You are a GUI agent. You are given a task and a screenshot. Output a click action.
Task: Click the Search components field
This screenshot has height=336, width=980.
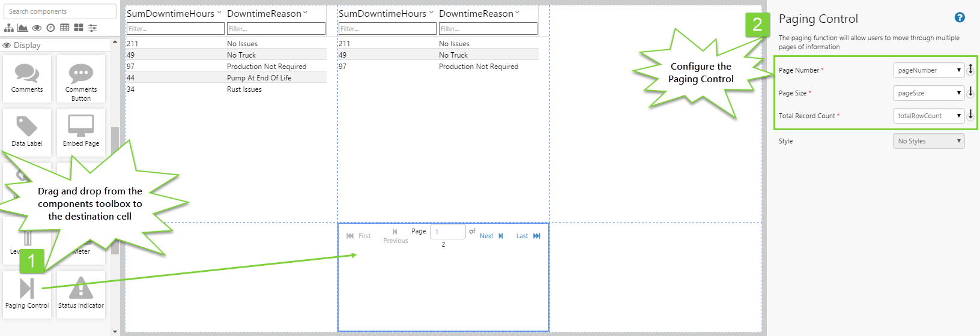tap(60, 11)
